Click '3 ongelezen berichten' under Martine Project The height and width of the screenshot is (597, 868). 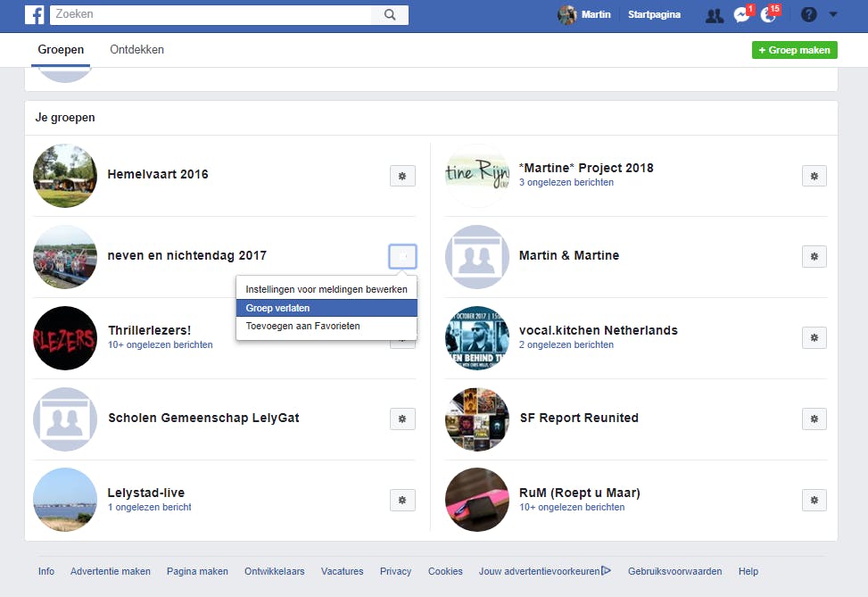coord(566,182)
